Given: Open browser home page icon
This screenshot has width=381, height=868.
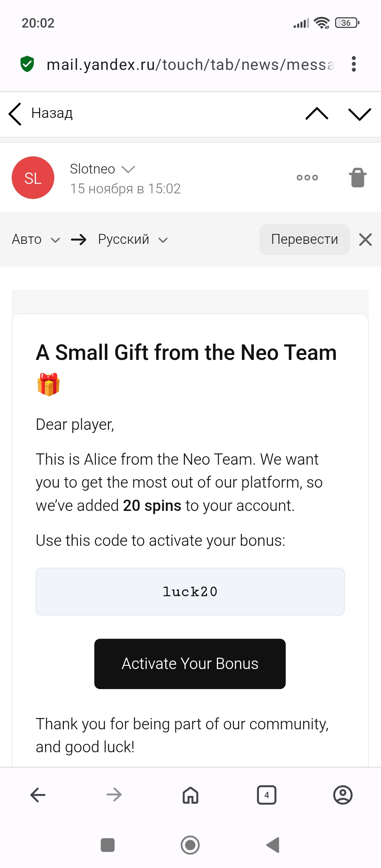Looking at the screenshot, I should [x=190, y=795].
